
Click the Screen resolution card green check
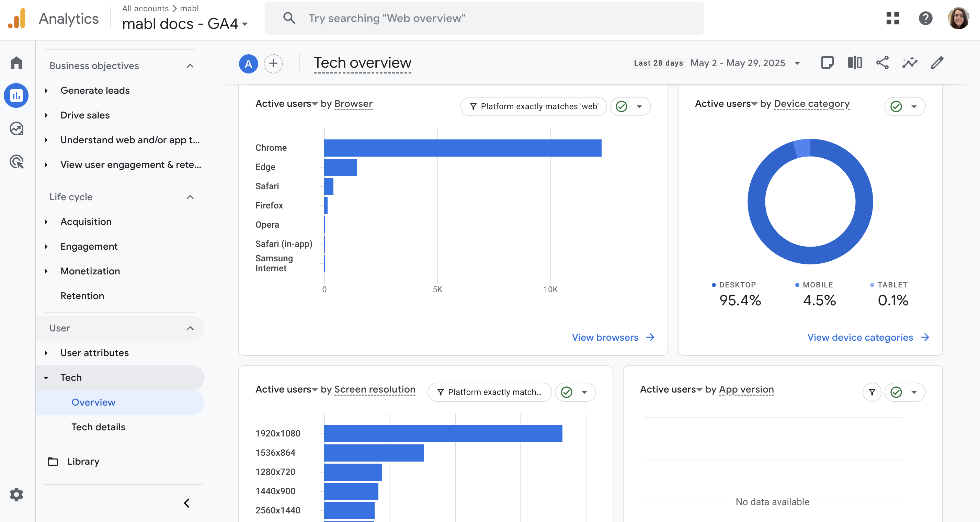(567, 392)
